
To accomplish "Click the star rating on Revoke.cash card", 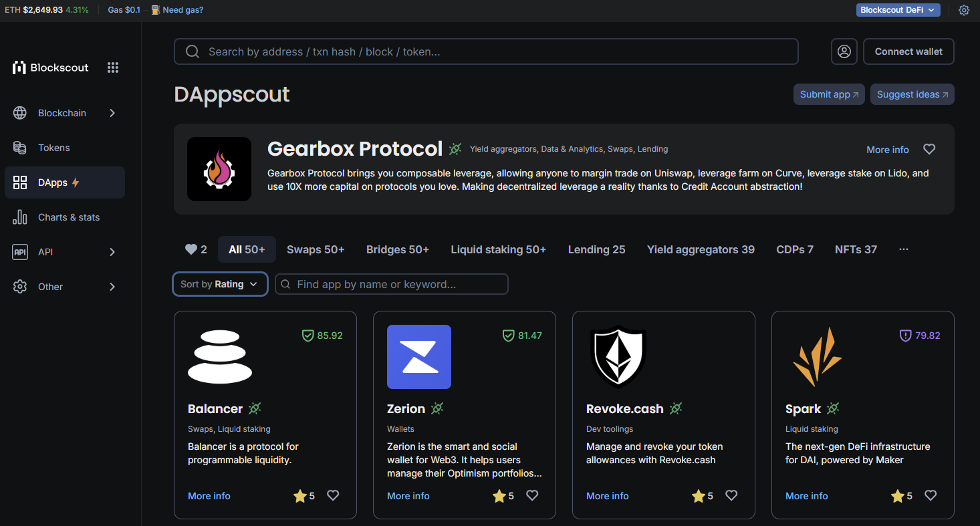I will point(703,496).
